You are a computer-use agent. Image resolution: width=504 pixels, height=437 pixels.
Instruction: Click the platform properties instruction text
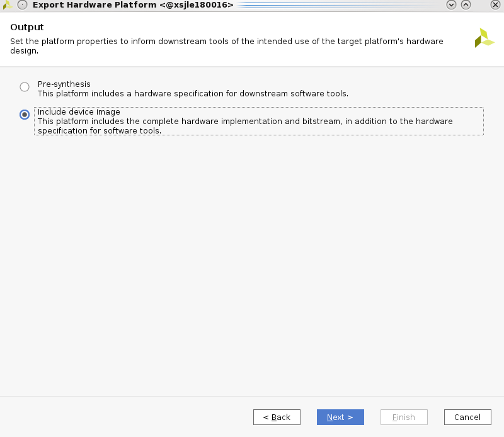[227, 46]
